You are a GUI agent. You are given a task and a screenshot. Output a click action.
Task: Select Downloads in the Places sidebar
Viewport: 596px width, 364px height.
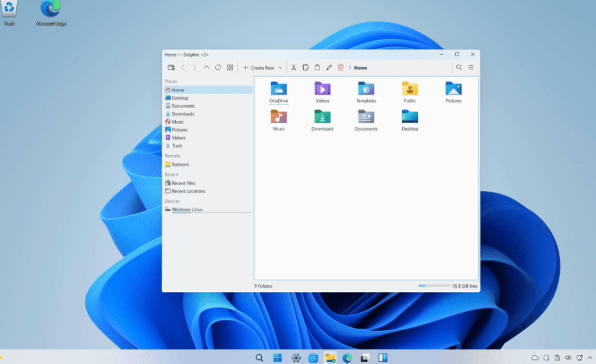click(x=183, y=114)
